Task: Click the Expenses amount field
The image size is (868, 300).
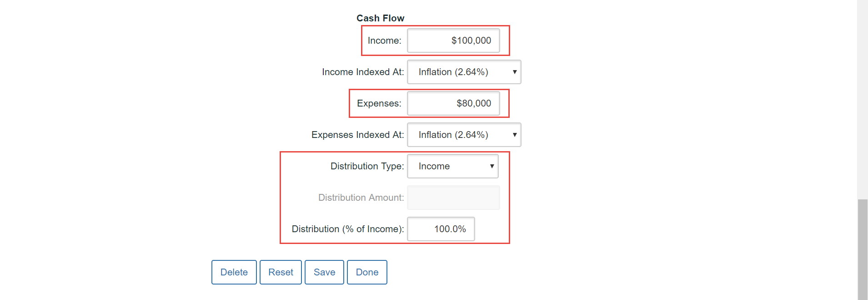Action: 453,103
